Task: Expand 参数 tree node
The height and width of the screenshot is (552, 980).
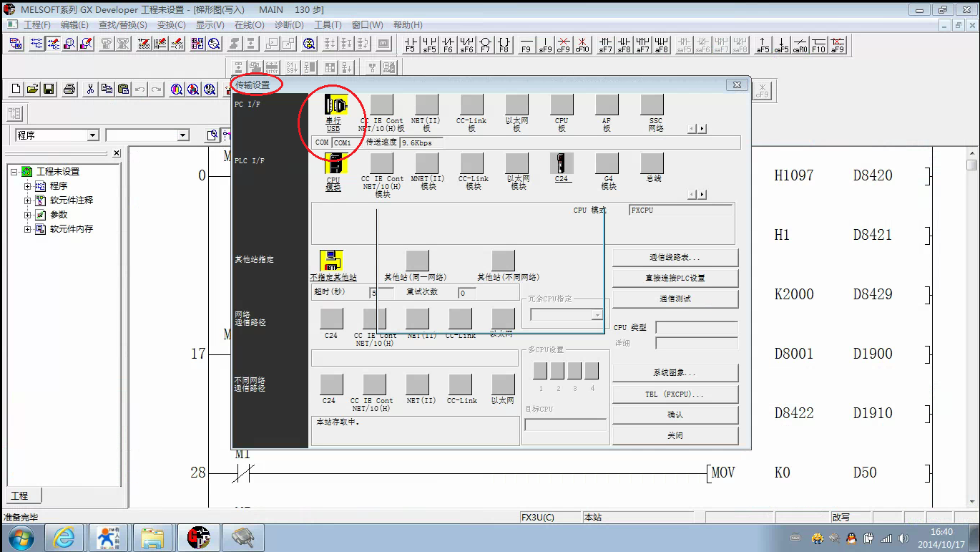Action: 28,215
